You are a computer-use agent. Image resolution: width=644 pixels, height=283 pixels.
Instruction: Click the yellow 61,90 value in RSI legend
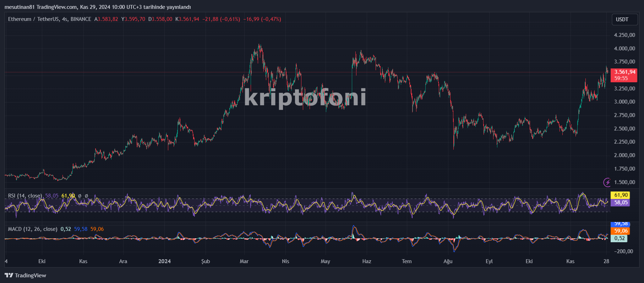(x=68, y=196)
